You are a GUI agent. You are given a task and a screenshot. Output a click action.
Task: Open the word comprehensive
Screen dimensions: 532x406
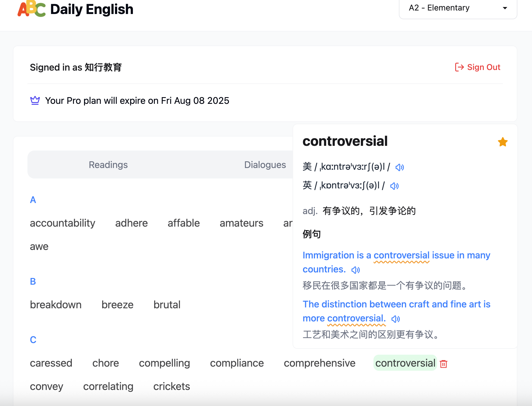pos(319,363)
